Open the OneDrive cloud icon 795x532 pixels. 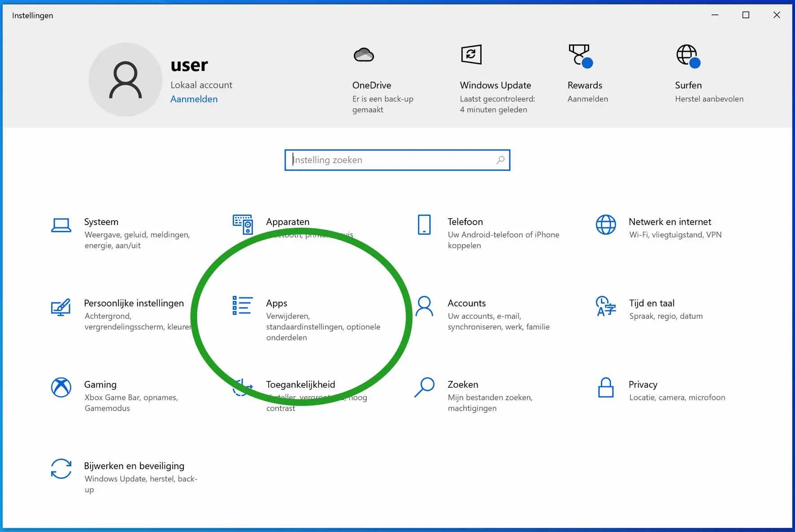pyautogui.click(x=364, y=55)
